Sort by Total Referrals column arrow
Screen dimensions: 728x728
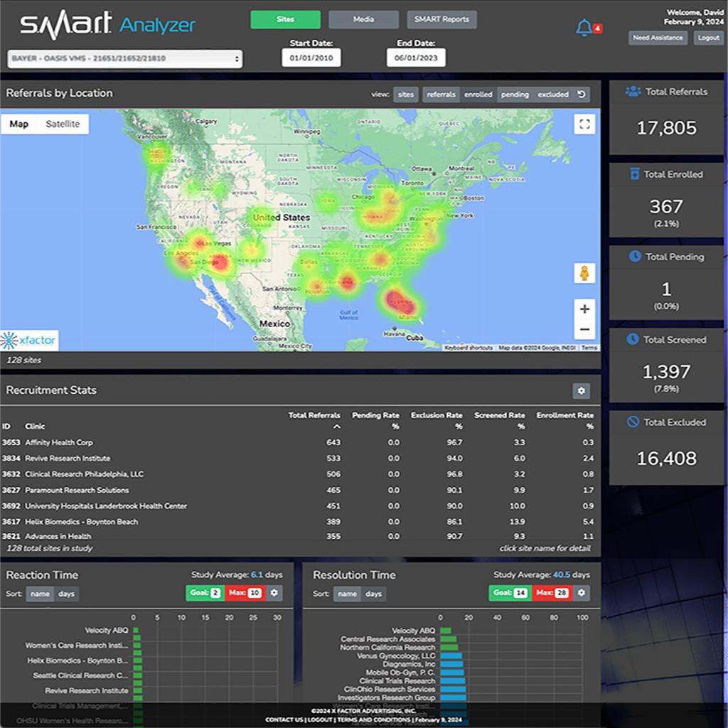[336, 427]
